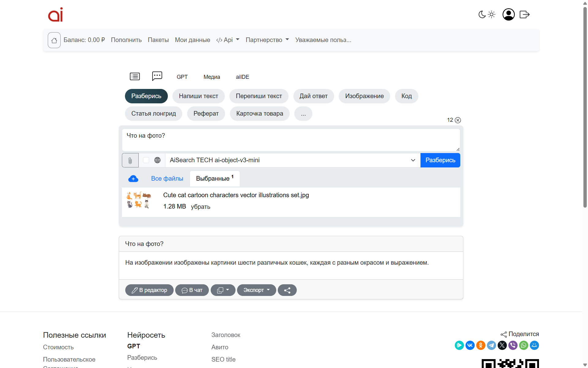Screen dimensions: 588x368
Task: Click the paperclip attach file icon
Action: click(x=130, y=160)
